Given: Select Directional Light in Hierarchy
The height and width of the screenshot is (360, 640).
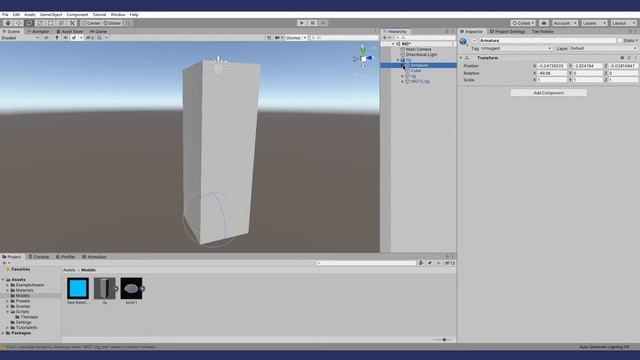Looking at the screenshot, I should click(x=421, y=54).
